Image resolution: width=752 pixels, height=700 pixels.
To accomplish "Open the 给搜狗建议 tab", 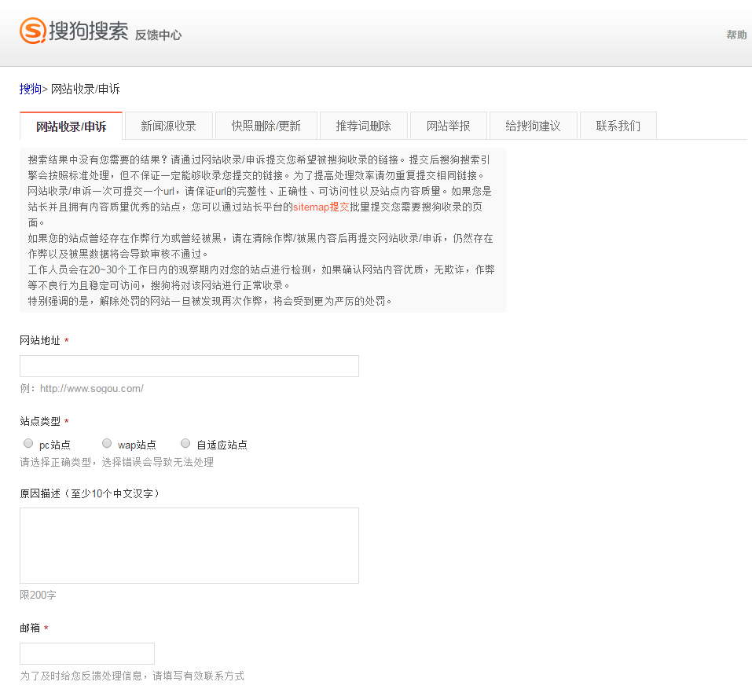I will point(533,126).
